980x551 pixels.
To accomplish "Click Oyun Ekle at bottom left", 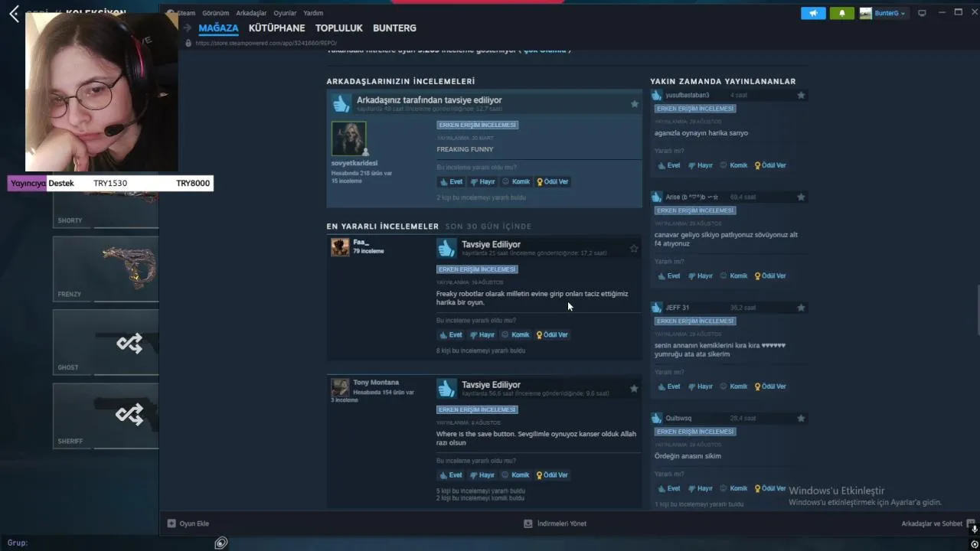I will (x=188, y=524).
